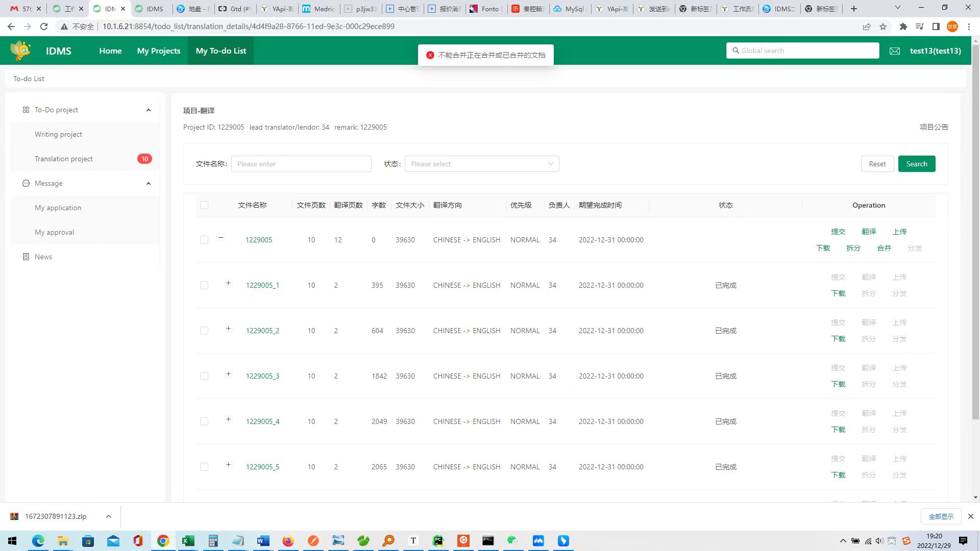This screenshot has width=980, height=551.
Task: Click the News document icon in sidebar
Action: click(26, 257)
